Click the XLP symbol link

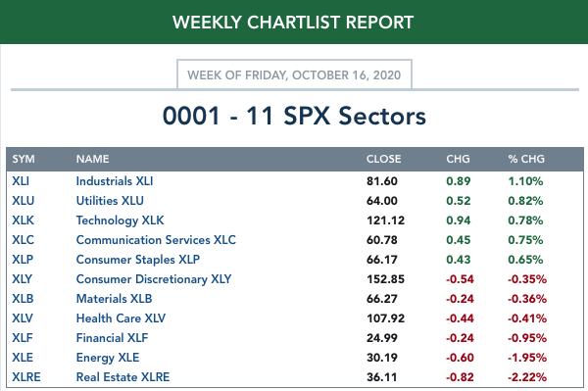coord(23,260)
